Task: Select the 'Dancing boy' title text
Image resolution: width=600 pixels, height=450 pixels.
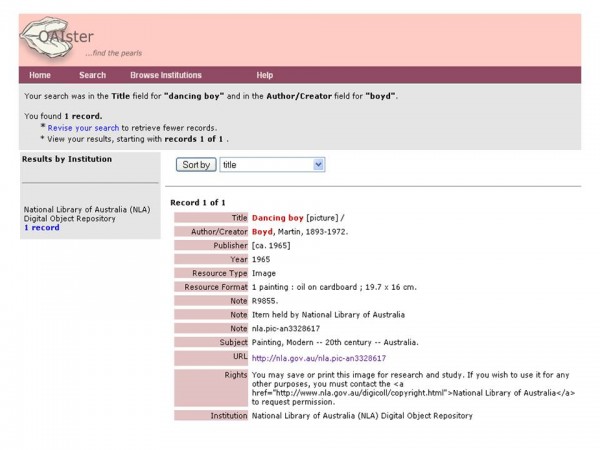Action: tap(277, 218)
